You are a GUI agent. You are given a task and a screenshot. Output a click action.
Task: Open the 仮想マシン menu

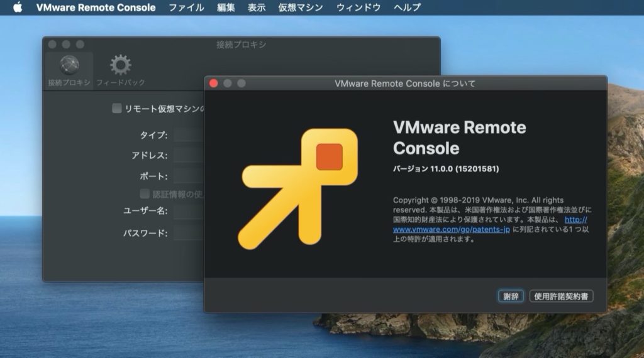point(301,8)
